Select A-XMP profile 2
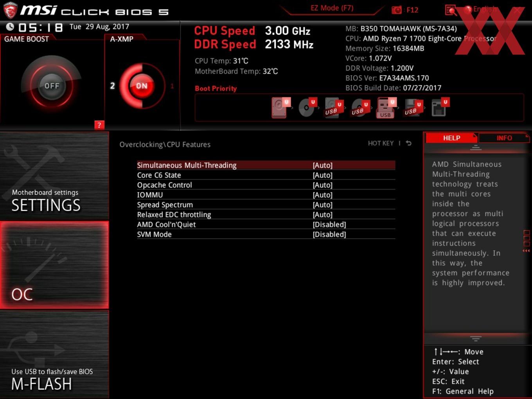 tap(112, 86)
